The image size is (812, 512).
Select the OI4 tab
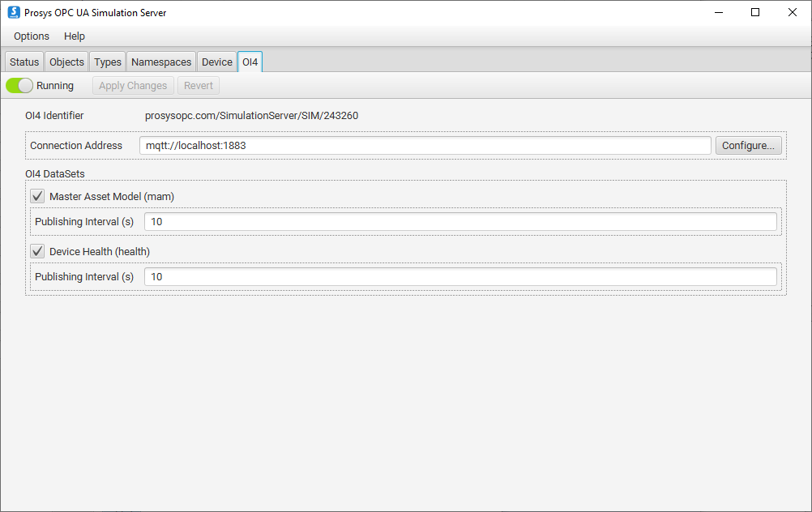[x=250, y=62]
